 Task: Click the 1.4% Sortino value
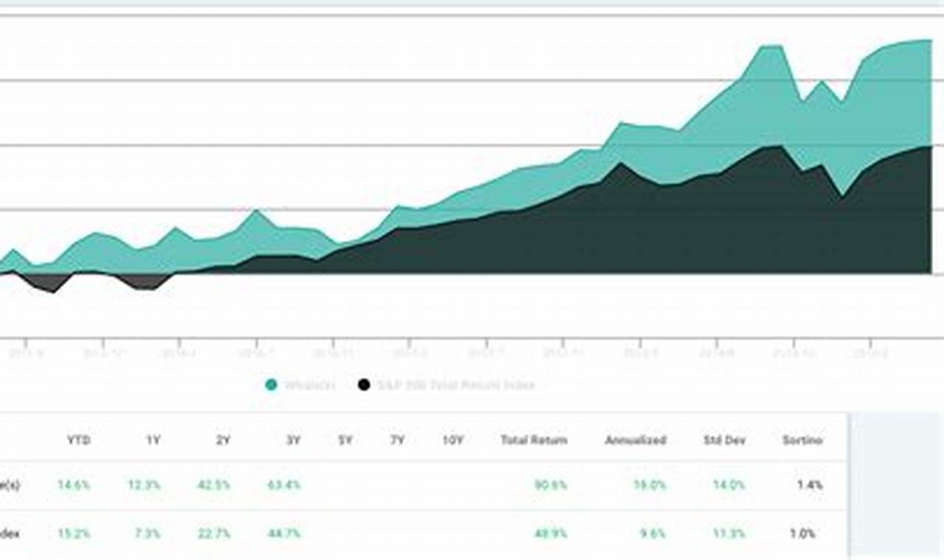(810, 486)
